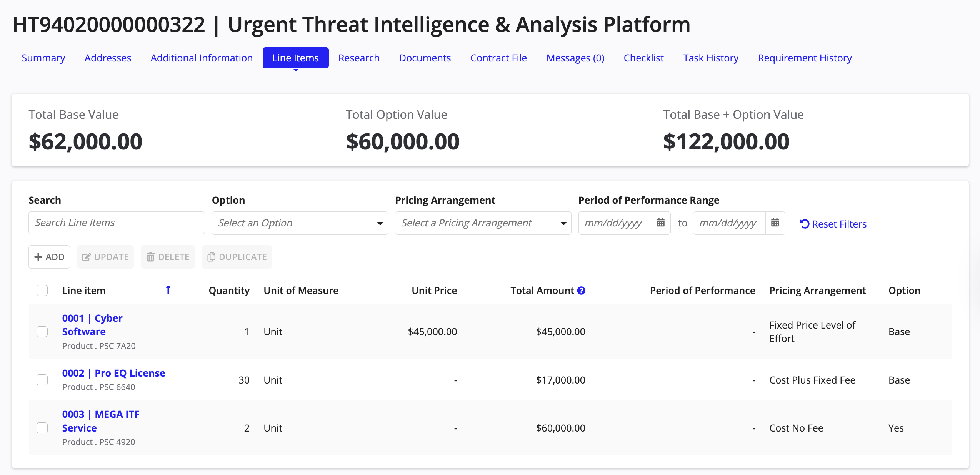Focus the Search Line Items input field
This screenshot has height=475, width=980.
click(117, 223)
